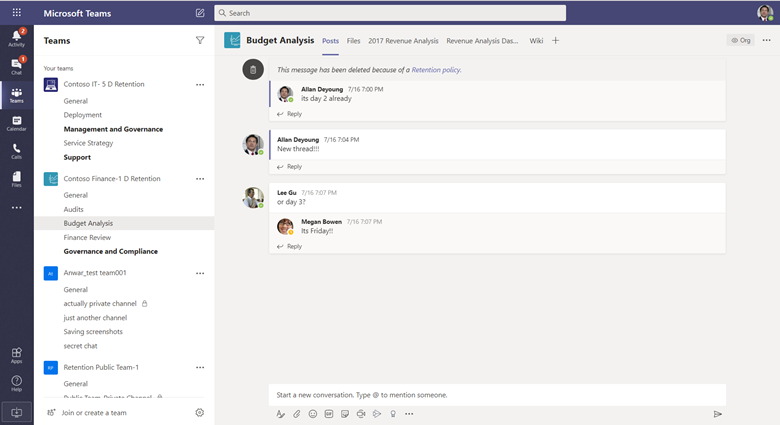This screenshot has height=425, width=780.
Task: Collapse the Contoso IT- 5 D Retention team
Action: tap(104, 84)
